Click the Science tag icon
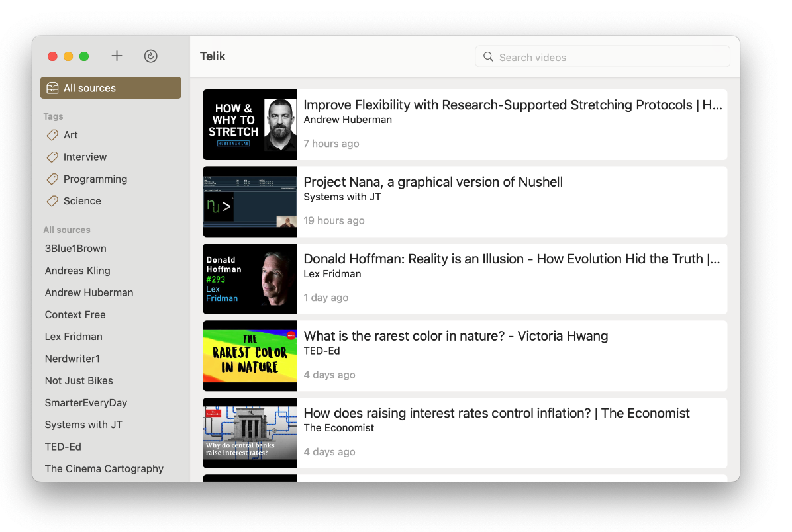 [52, 201]
